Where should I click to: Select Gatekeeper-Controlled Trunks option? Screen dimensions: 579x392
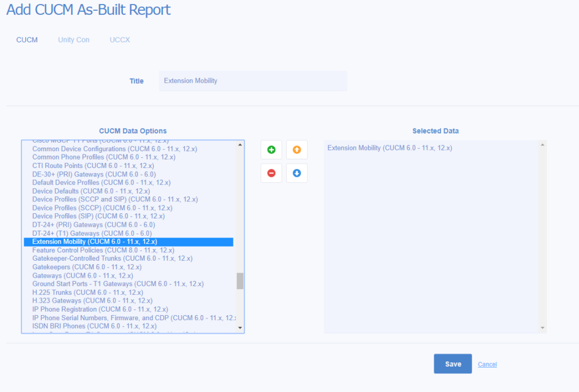[x=128, y=259]
